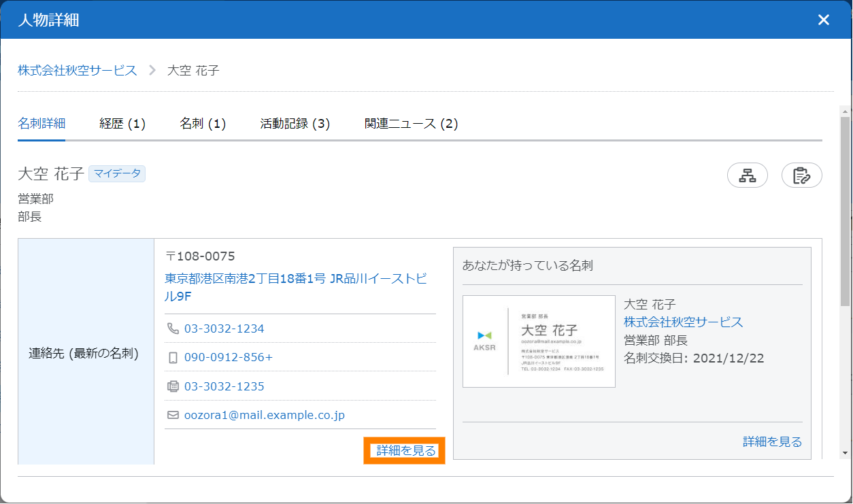Click 詳細を見る in the business card panel
Screen dimensions: 853x504
coord(772,442)
